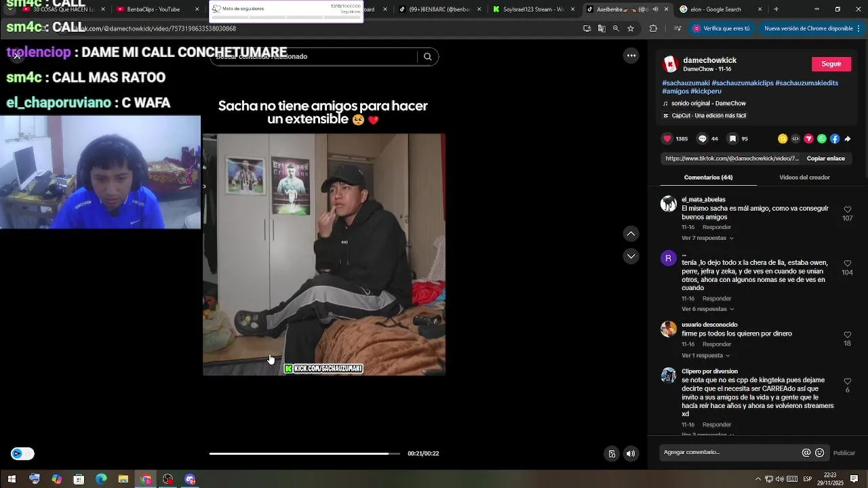Bookmark this page with star icon

point(631,28)
